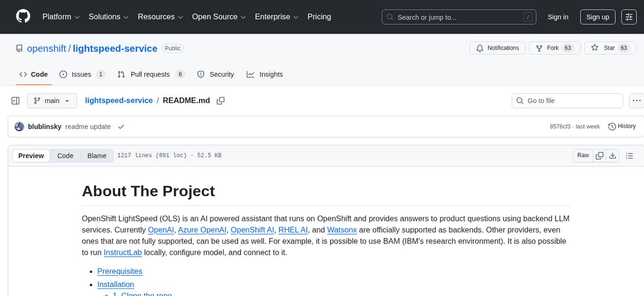Viewport: 644px width, 296px height.
Task: Expand the Platform menu
Action: click(x=60, y=17)
